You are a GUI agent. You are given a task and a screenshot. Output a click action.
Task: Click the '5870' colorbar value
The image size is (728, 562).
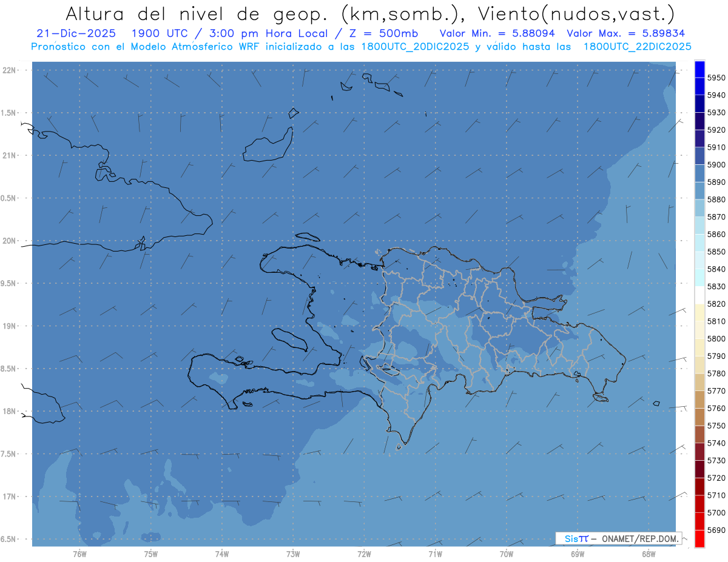coord(716,216)
